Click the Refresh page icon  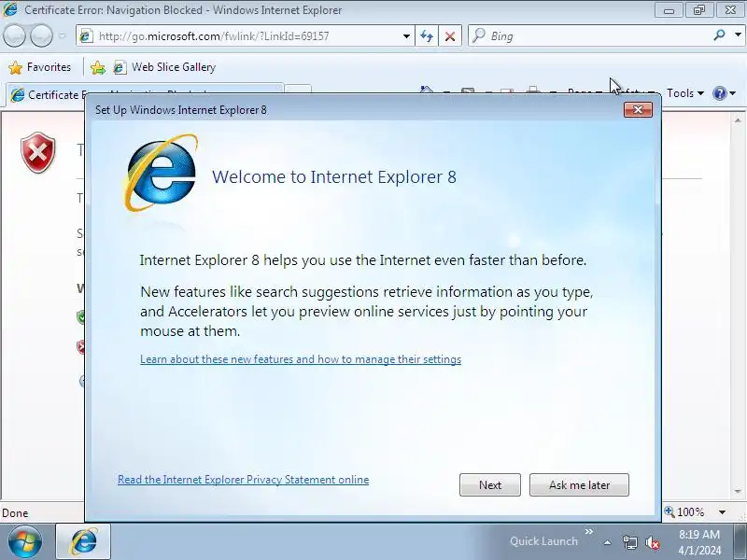click(427, 36)
